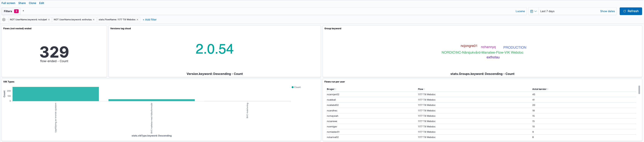Viewport: 644px width, 142px height.
Task: Select NORDIC\NC-Närsjukvård-Manatee-Flow-VIK Webdoc tag
Action: click(x=482, y=52)
